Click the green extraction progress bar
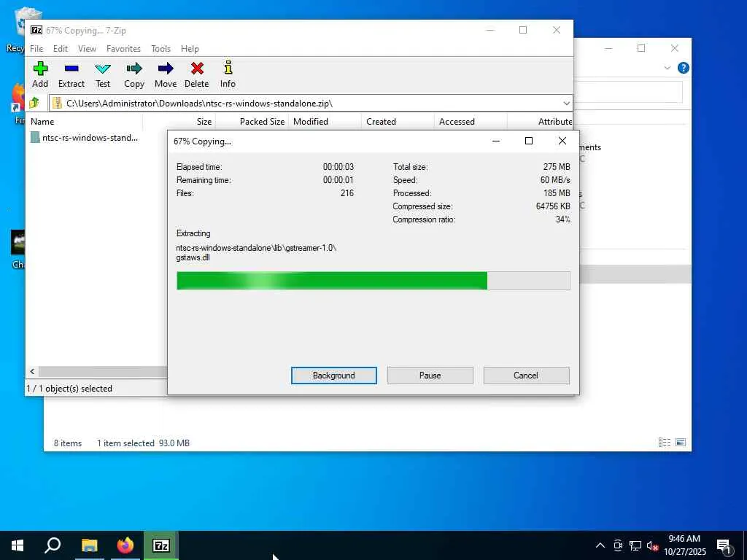The width and height of the screenshot is (747, 560). (373, 281)
